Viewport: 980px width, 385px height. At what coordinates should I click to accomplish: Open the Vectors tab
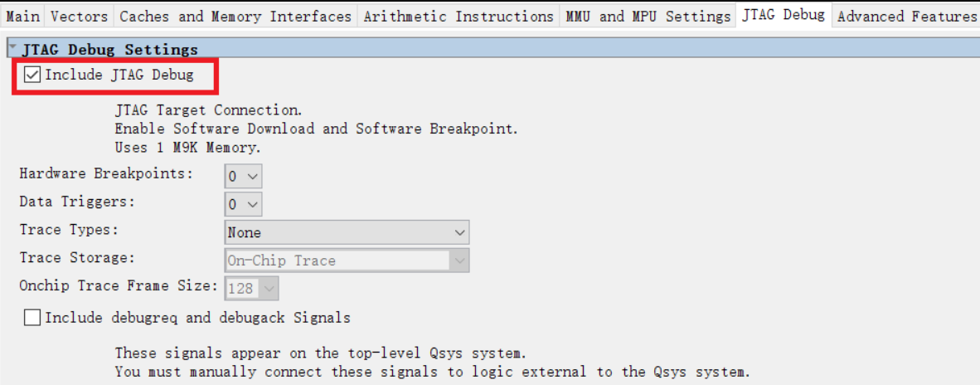[x=79, y=16]
